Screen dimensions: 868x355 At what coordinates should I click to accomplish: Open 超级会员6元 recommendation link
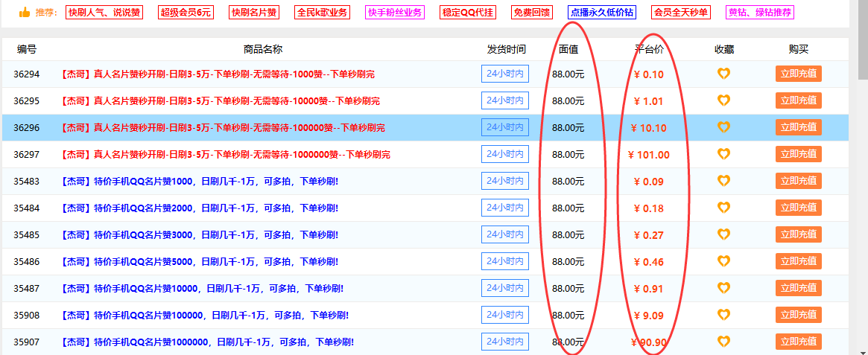pos(186,13)
